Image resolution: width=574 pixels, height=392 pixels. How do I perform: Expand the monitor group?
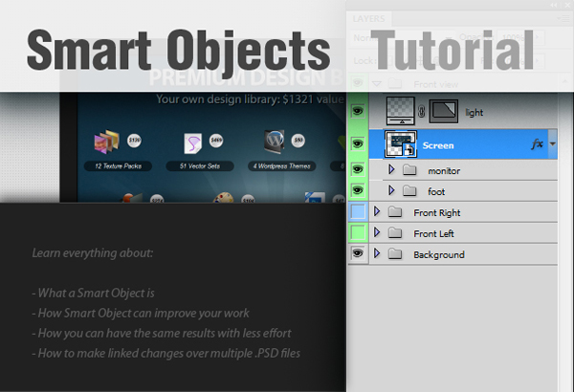tap(391, 169)
